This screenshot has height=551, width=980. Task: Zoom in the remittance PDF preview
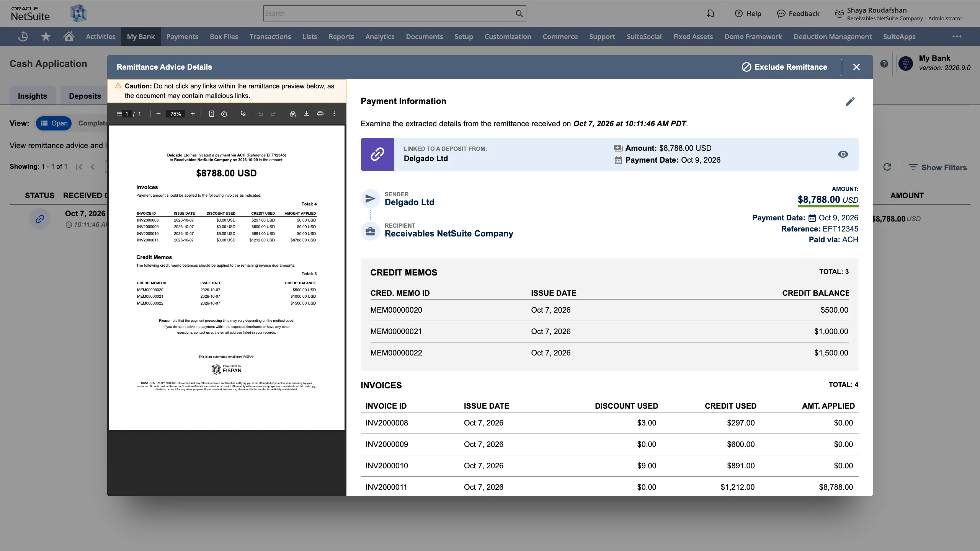coord(193,114)
